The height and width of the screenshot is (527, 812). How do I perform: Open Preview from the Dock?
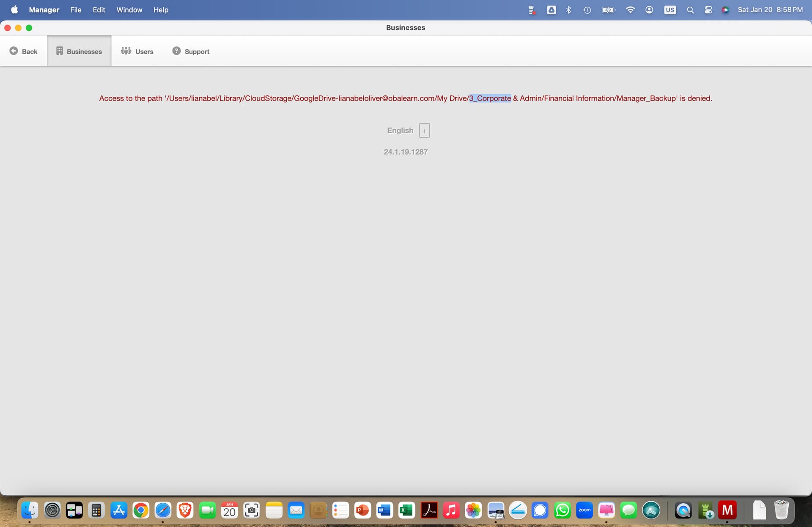point(496,510)
